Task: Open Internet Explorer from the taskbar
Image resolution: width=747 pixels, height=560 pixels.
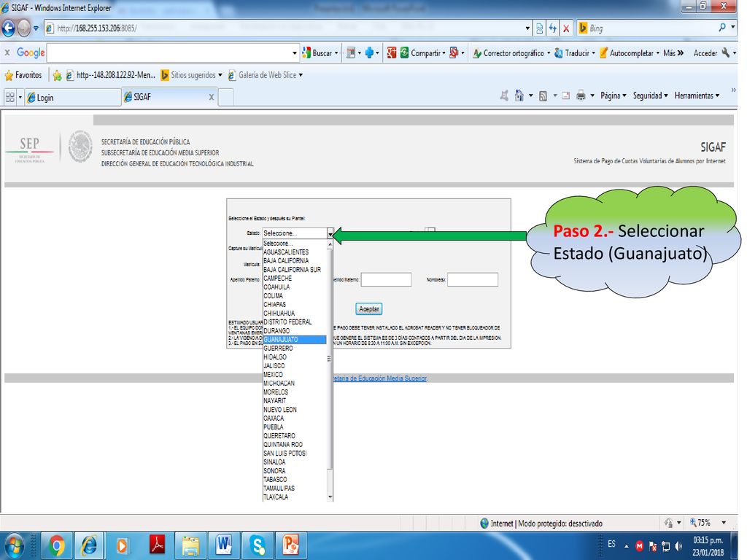Action: pyautogui.click(x=88, y=545)
